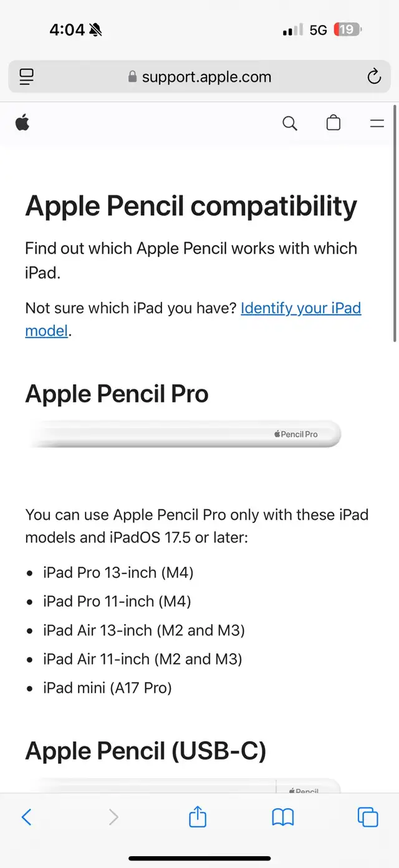Open Apple support search magnifier
The image size is (399, 868).
[290, 123]
